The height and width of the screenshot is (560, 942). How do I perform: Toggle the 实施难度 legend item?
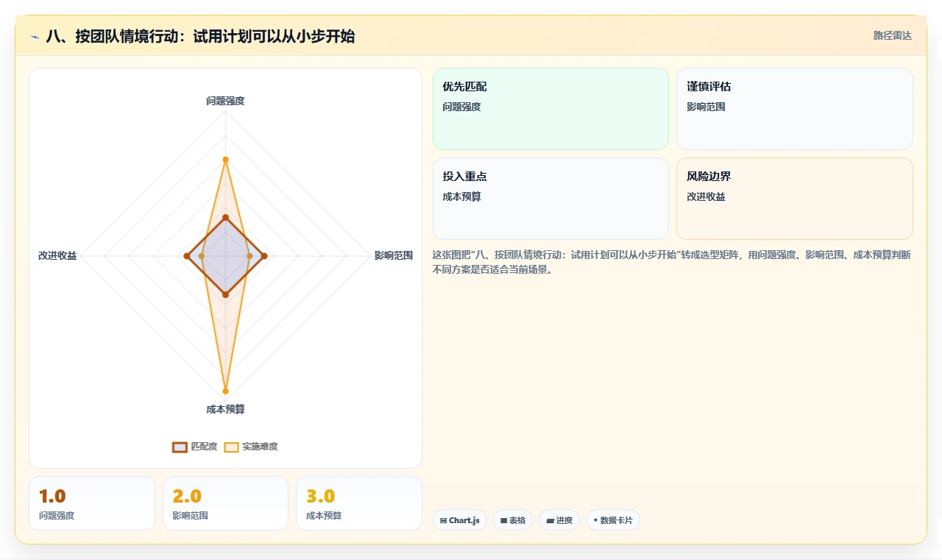[x=251, y=447]
